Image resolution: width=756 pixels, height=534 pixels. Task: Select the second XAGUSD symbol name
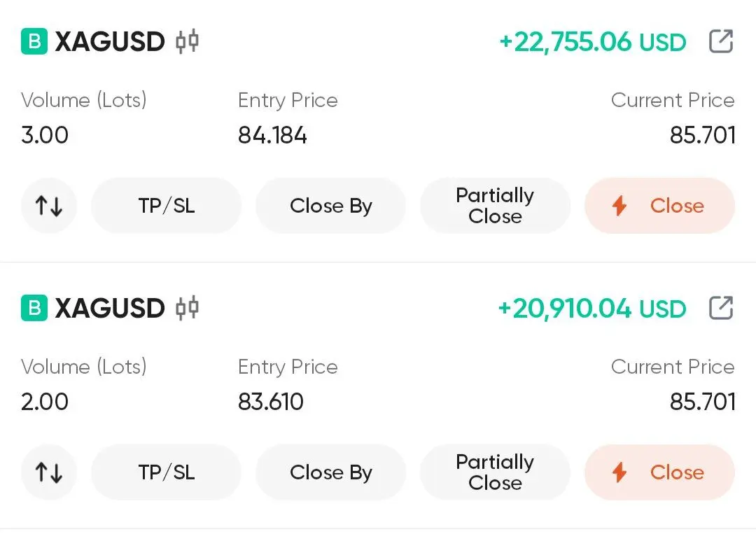coord(110,308)
